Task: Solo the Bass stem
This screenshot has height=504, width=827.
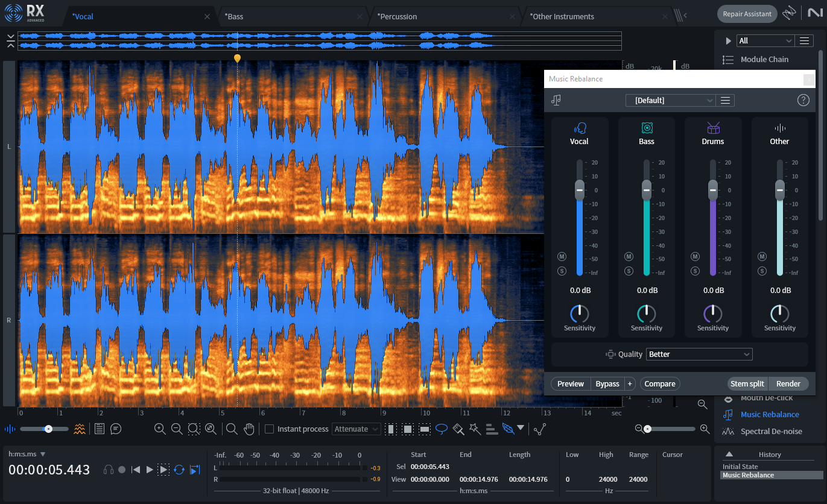Action: tap(629, 271)
